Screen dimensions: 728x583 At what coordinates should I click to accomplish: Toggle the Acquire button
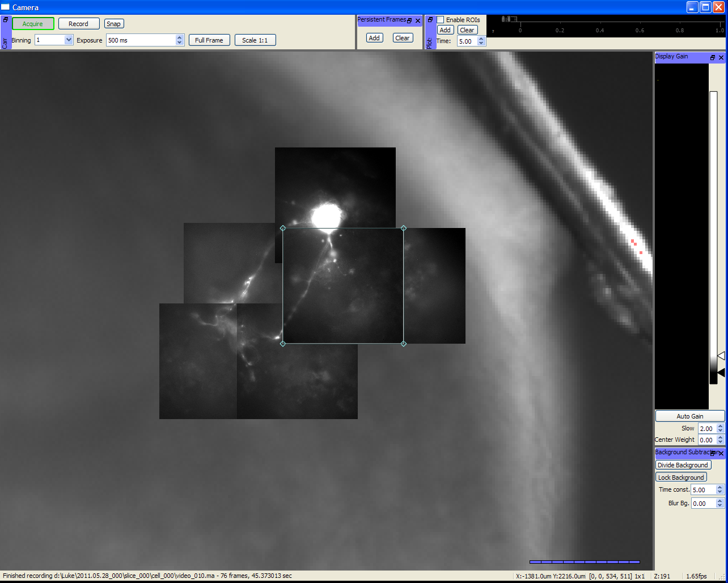pos(33,24)
